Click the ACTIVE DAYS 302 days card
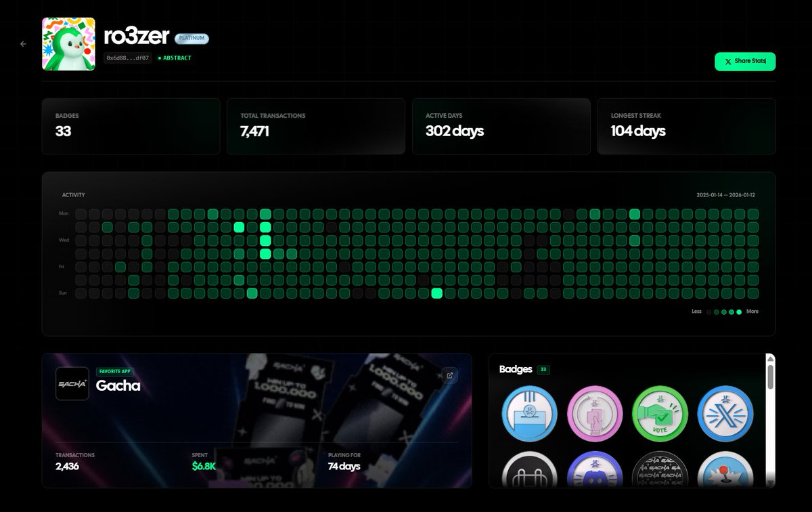The height and width of the screenshot is (512, 812). point(501,126)
